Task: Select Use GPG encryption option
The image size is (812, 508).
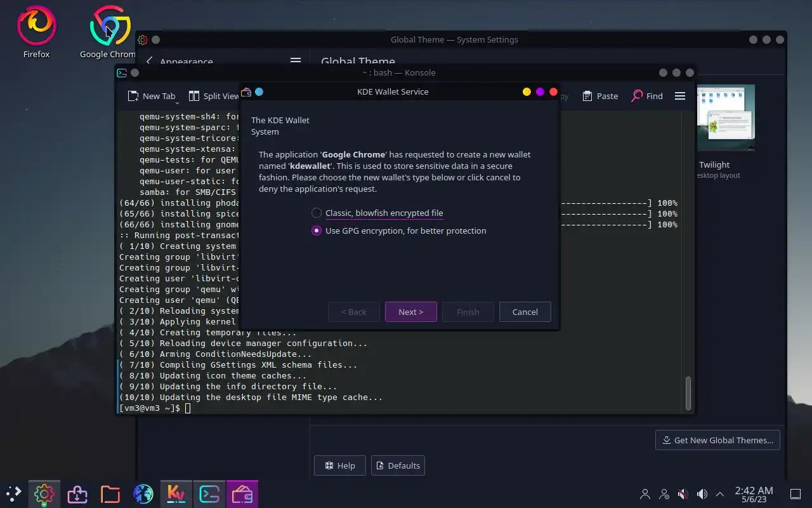Action: [x=399, y=231]
